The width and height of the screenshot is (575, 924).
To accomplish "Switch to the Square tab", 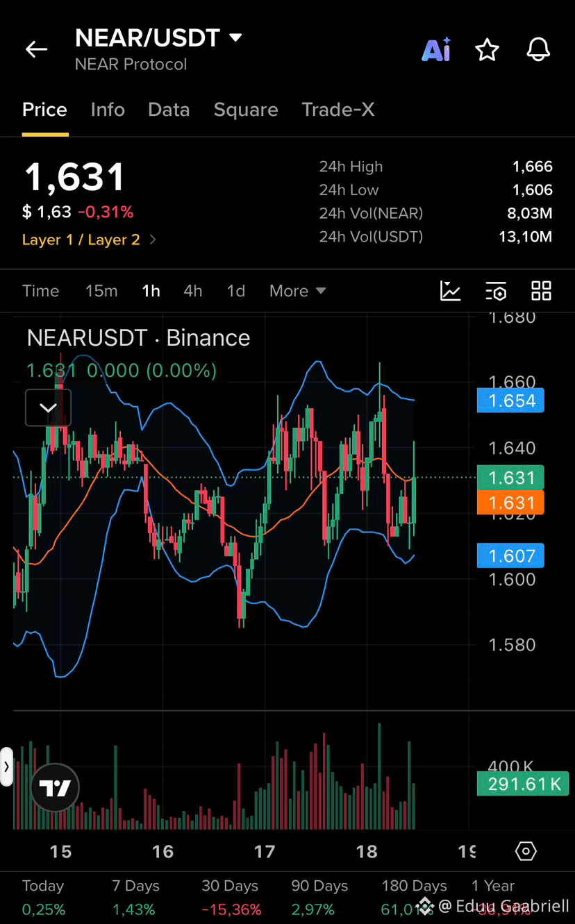I will (246, 110).
